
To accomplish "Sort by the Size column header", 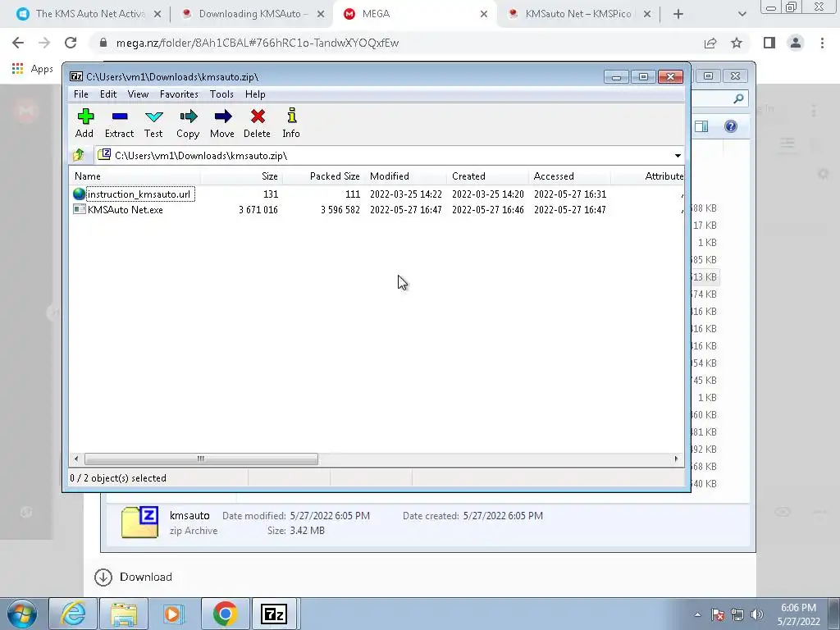I will (x=242, y=176).
